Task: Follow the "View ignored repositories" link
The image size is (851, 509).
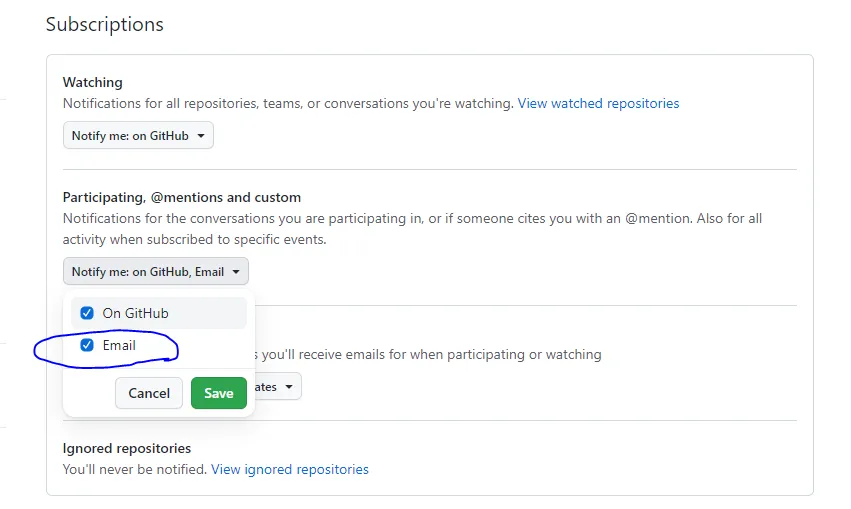Action: click(290, 469)
